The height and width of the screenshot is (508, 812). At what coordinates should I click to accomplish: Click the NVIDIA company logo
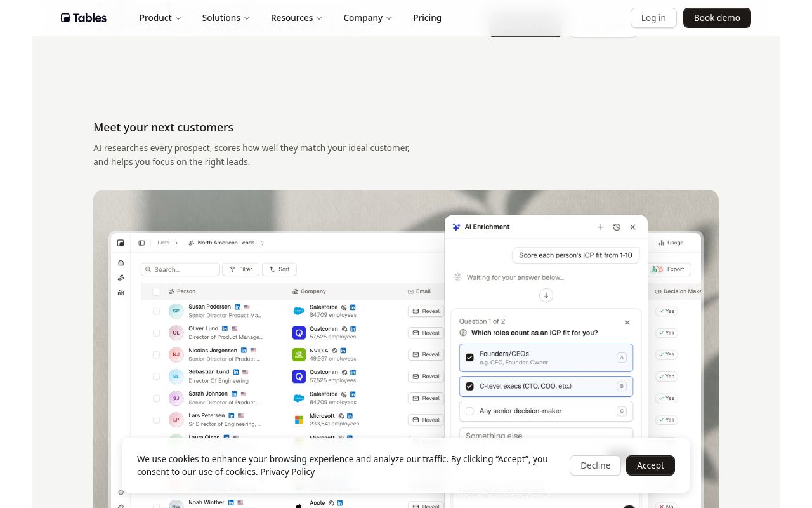[299, 354]
